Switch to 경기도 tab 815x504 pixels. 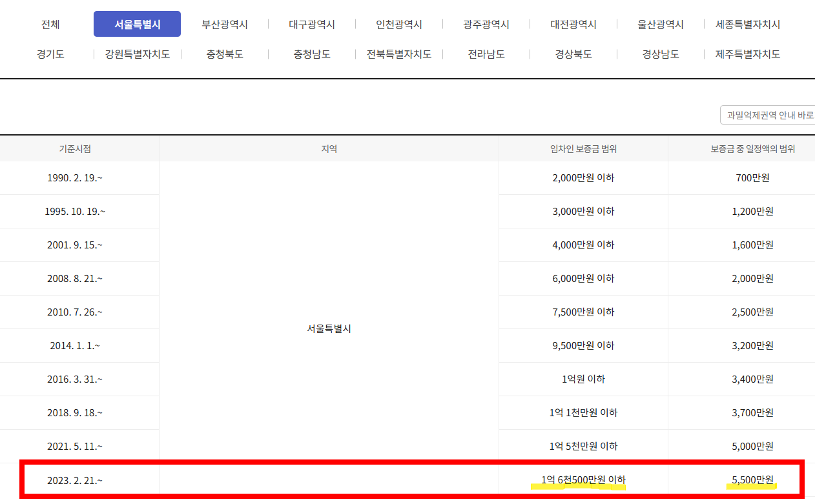click(50, 54)
